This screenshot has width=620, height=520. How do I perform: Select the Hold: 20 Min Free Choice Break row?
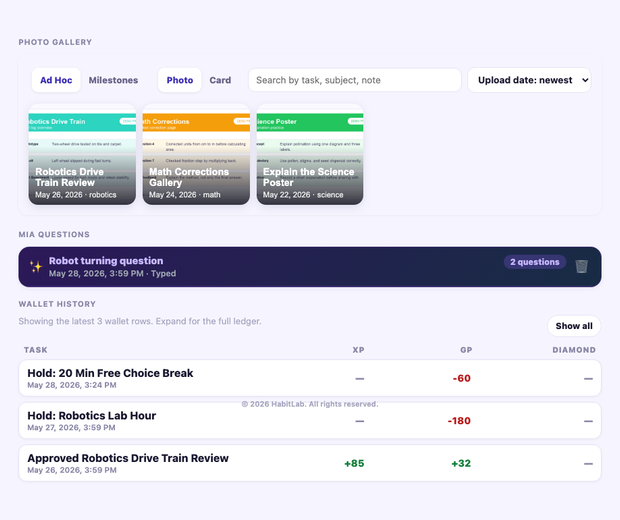[310, 378]
